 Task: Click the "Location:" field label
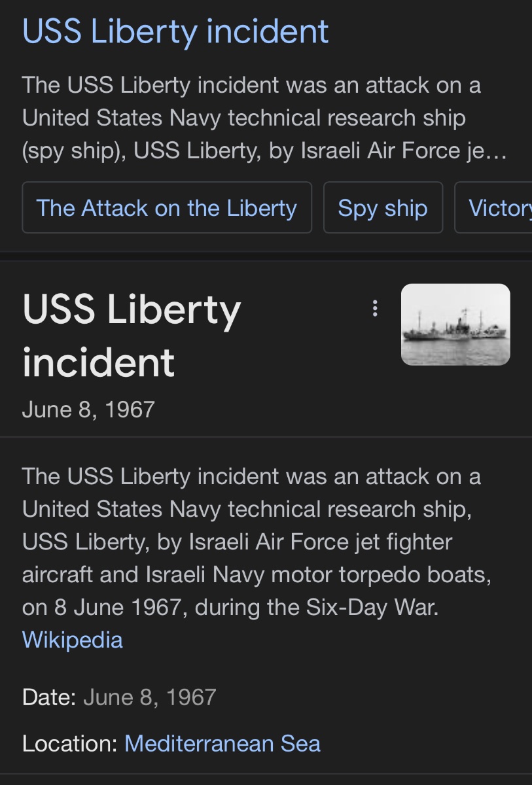[69, 744]
